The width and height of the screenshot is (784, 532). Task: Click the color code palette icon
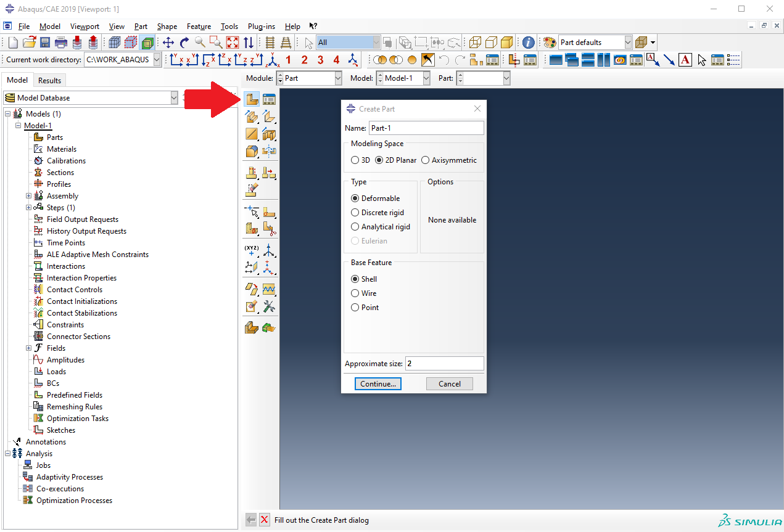[x=550, y=43]
